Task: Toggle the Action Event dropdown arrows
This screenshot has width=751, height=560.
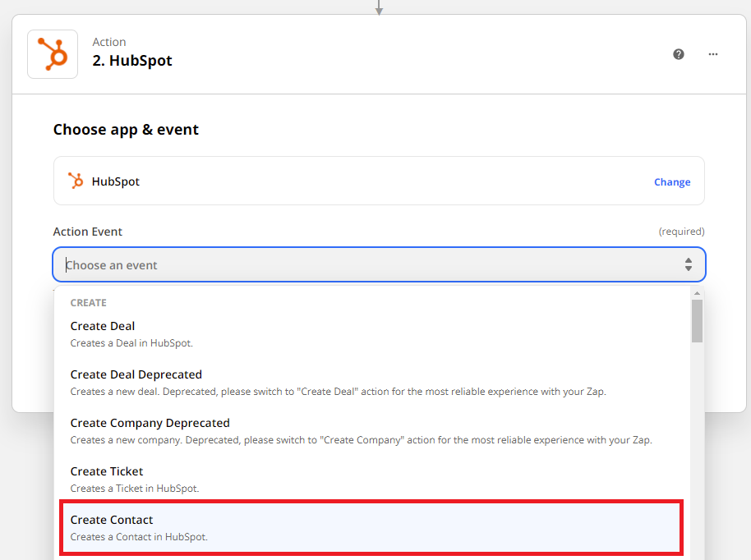Action: click(x=689, y=264)
